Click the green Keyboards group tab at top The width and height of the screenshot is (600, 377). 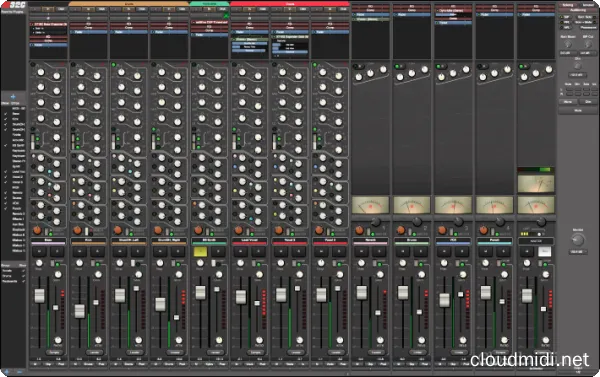coord(209,4)
